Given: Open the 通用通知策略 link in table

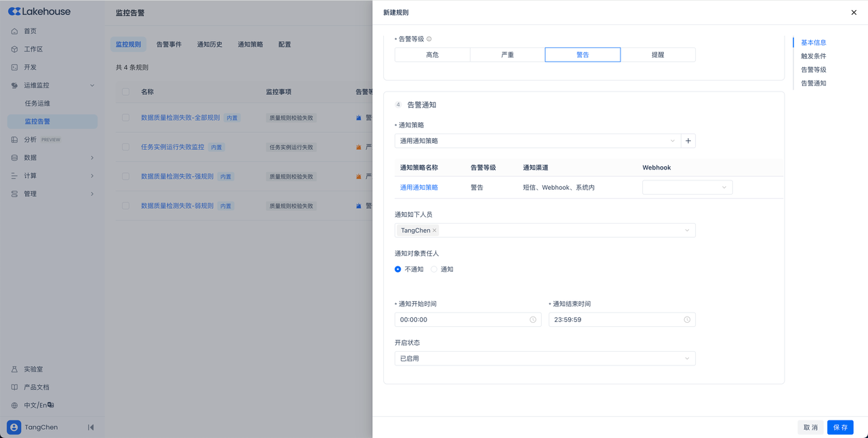Looking at the screenshot, I should 418,187.
